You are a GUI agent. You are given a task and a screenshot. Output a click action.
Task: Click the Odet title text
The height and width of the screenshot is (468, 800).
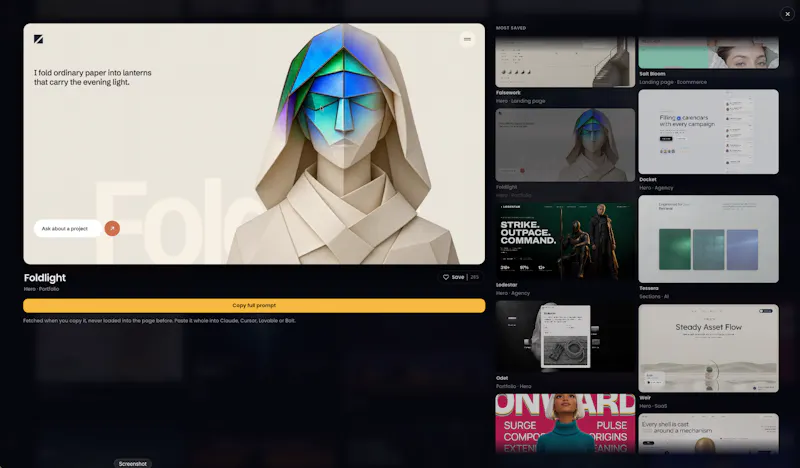coord(502,378)
